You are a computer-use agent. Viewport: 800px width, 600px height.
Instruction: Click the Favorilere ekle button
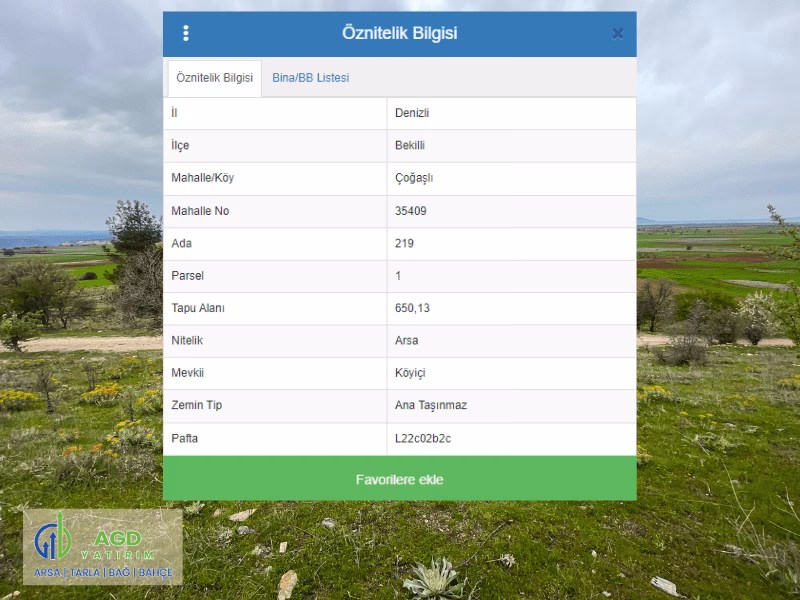click(x=399, y=479)
